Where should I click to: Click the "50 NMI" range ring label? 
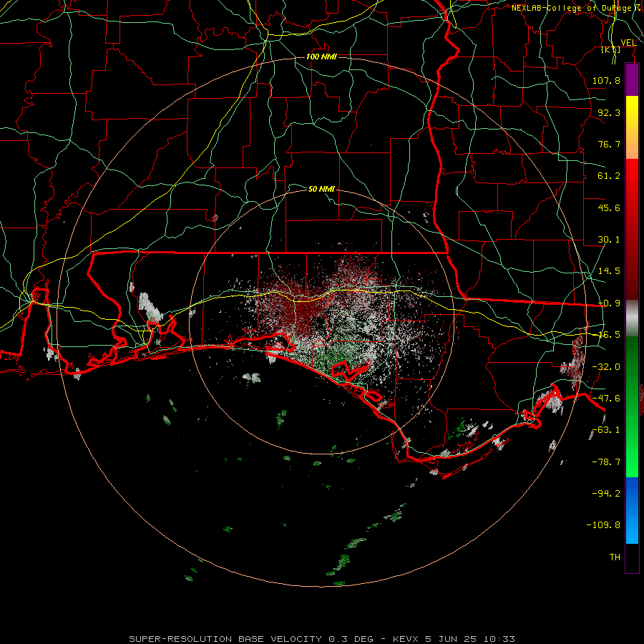pos(321,189)
